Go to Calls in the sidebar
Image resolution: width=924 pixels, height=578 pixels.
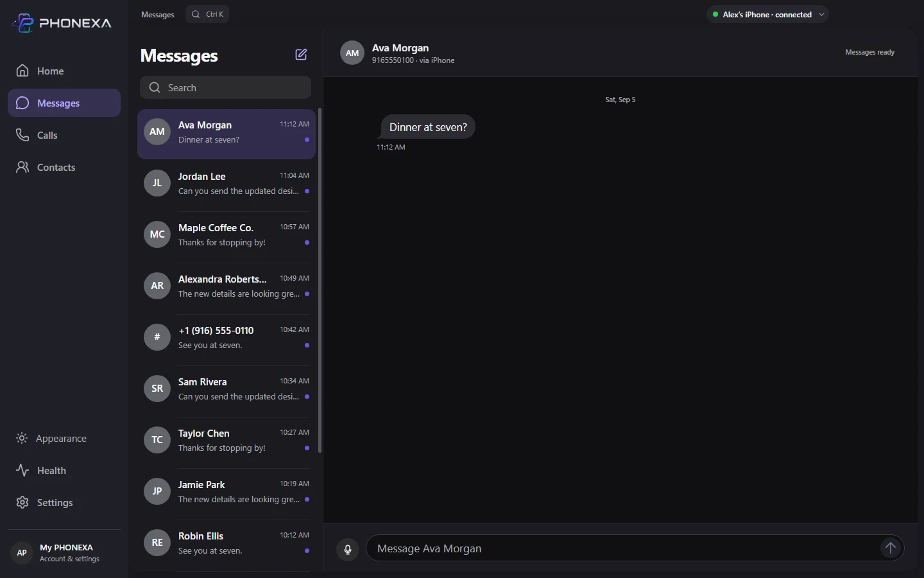pos(64,135)
